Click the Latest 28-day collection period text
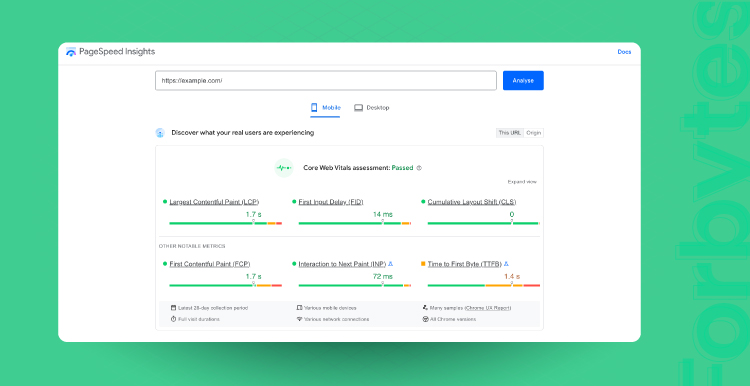The height and width of the screenshot is (386, 750). click(213, 308)
